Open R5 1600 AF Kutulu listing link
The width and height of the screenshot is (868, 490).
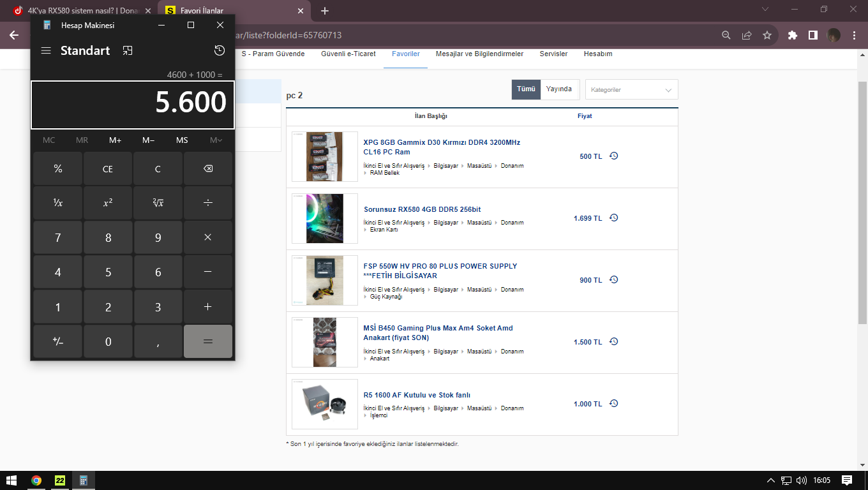click(x=417, y=395)
